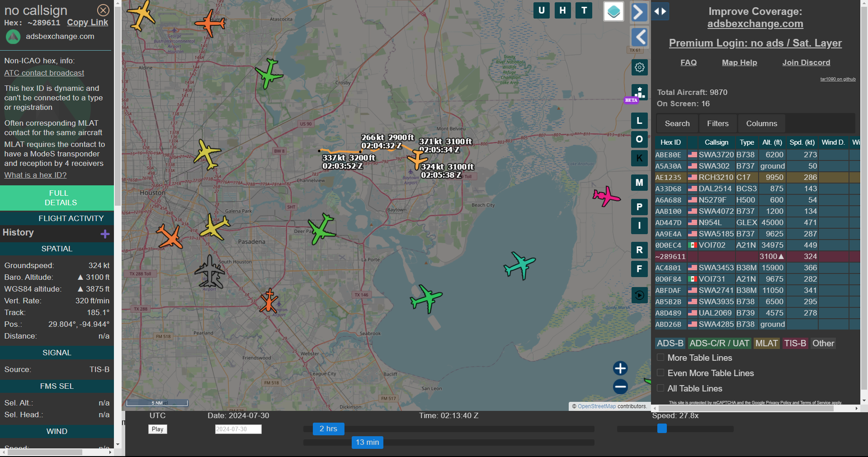Zoom out the map with minus button
Viewport: 868px width, 457px height.
[620, 386]
